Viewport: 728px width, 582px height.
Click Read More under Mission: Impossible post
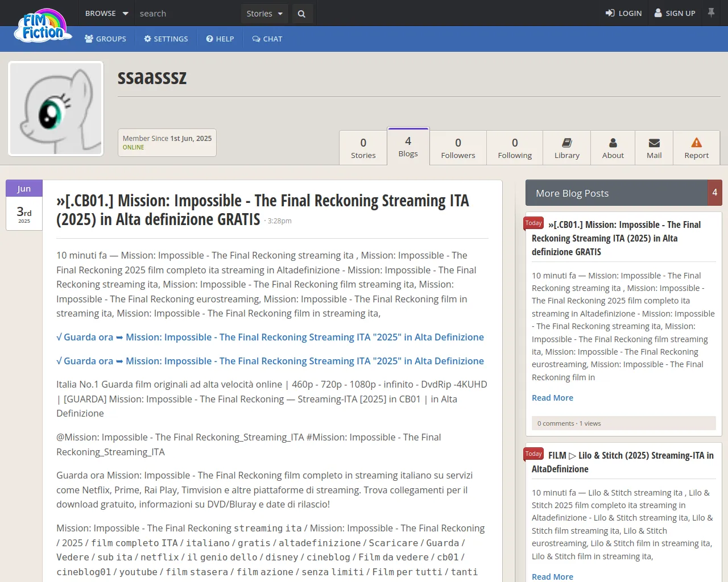(552, 398)
